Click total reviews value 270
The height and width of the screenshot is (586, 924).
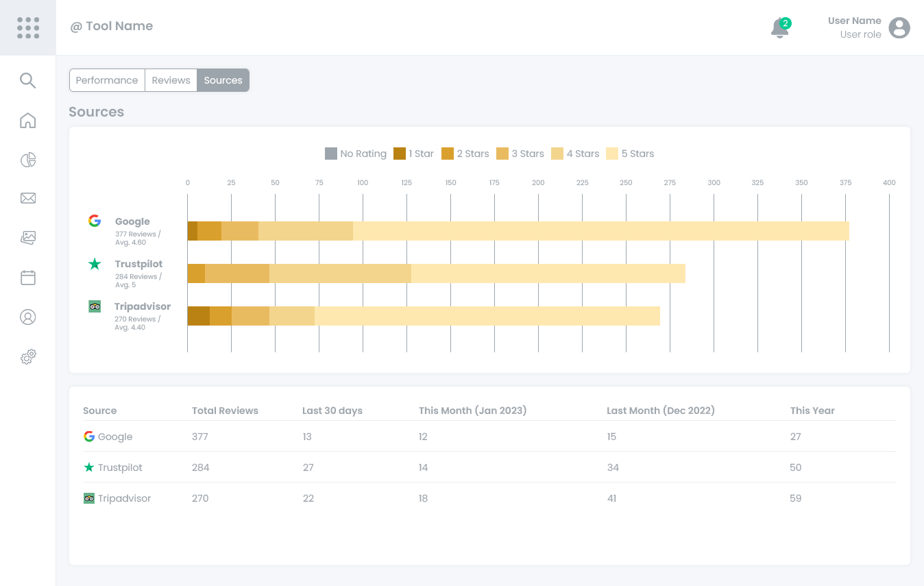[200, 498]
